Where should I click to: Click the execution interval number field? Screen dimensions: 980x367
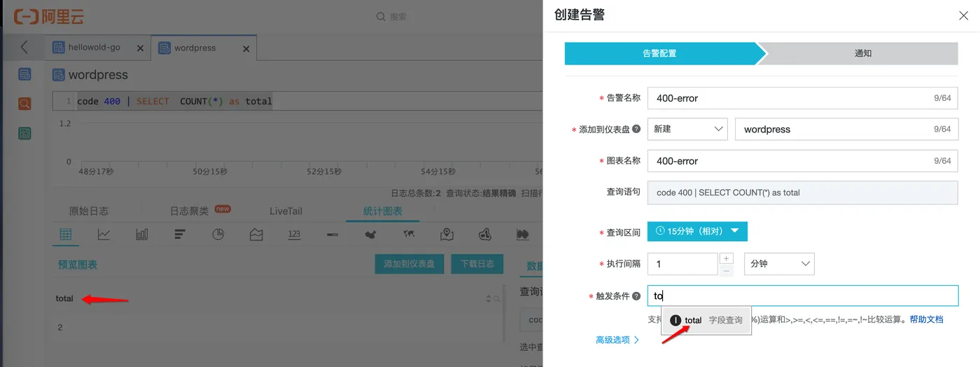click(682, 264)
